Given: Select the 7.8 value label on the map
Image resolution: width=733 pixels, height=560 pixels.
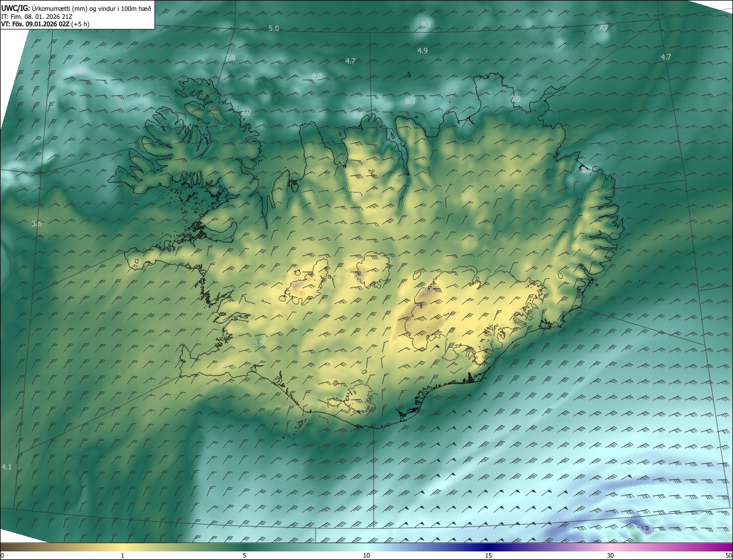Looking at the screenshot, I should click(x=230, y=58).
